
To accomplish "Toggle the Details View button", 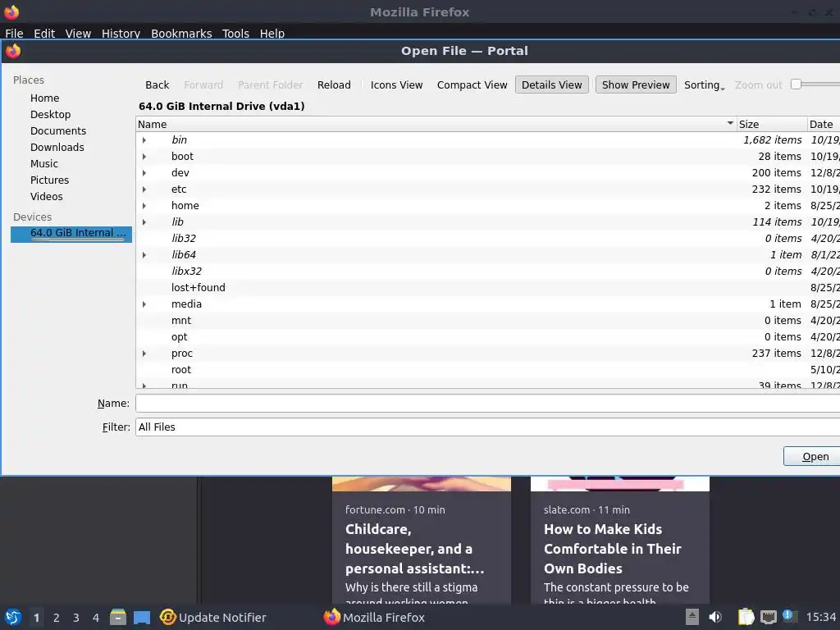I will coord(552,84).
